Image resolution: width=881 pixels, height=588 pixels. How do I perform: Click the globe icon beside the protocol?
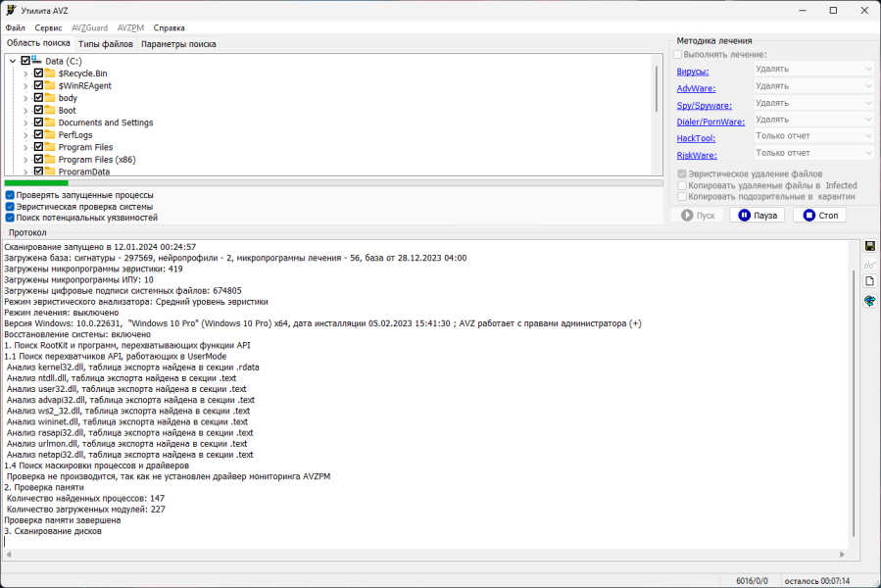pos(870,301)
